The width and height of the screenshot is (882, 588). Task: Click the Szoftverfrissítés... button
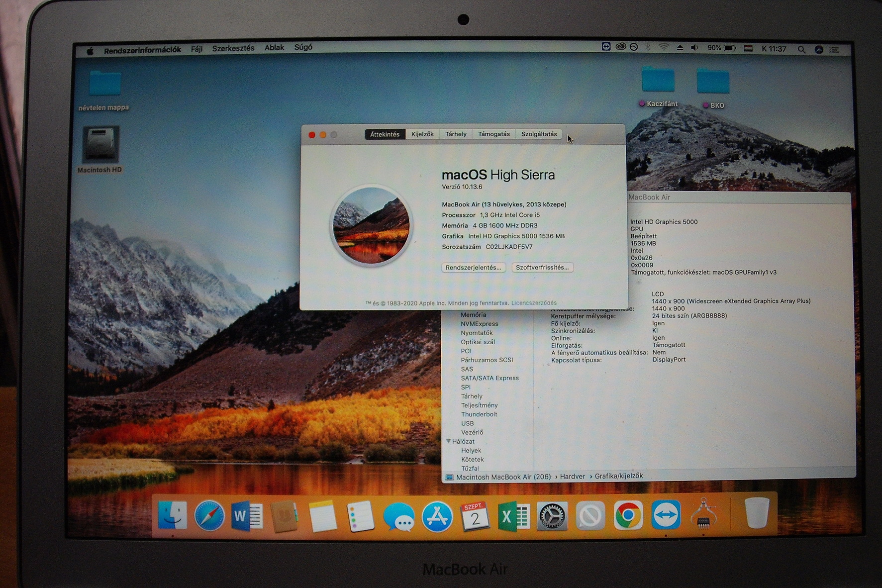[542, 268]
